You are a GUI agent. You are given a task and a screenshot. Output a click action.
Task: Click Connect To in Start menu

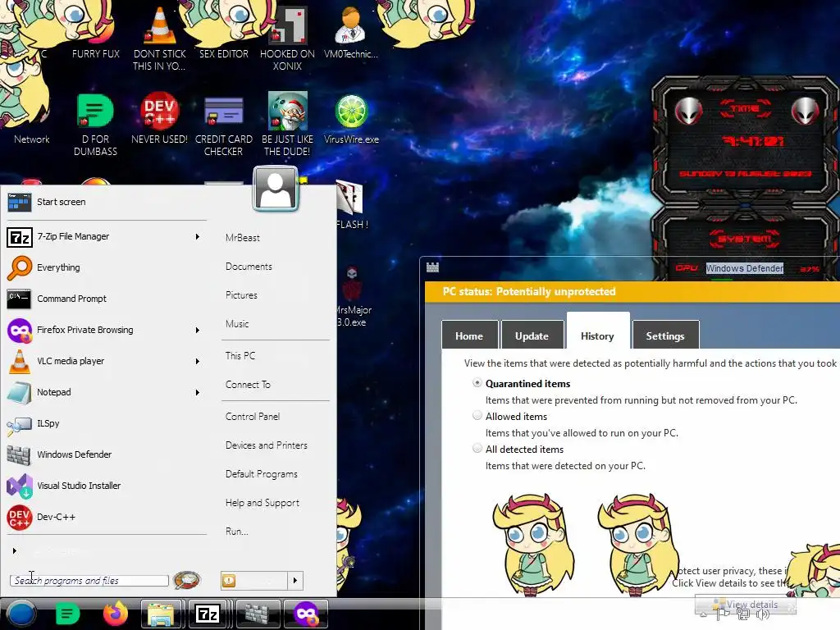coord(248,385)
